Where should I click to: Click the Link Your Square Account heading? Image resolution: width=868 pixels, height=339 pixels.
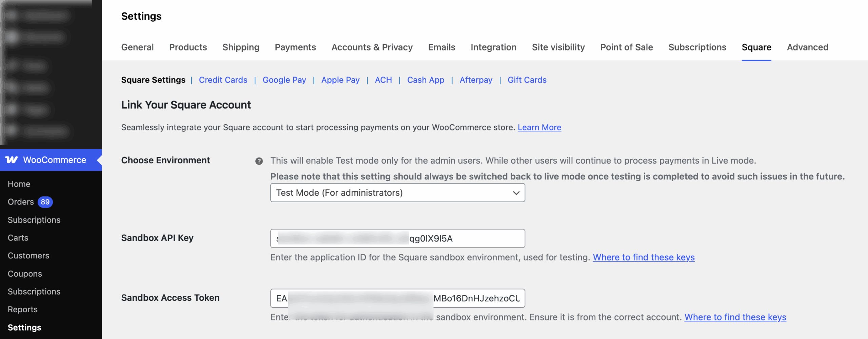pyautogui.click(x=186, y=105)
